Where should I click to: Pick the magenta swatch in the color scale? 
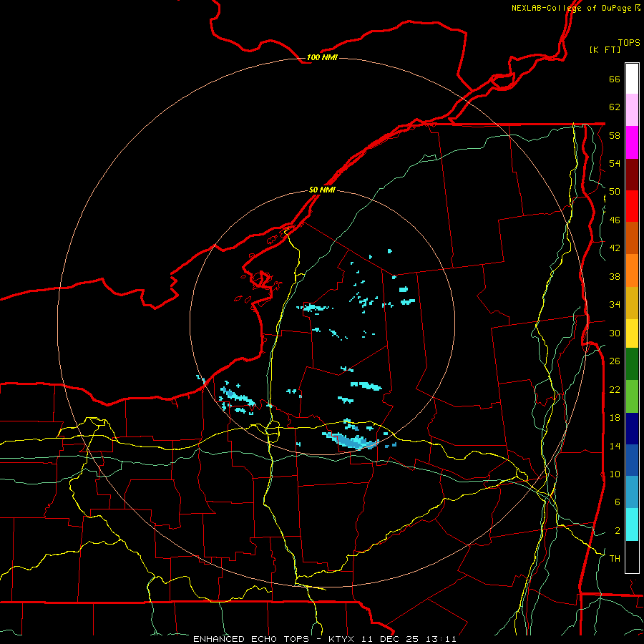pos(632,142)
